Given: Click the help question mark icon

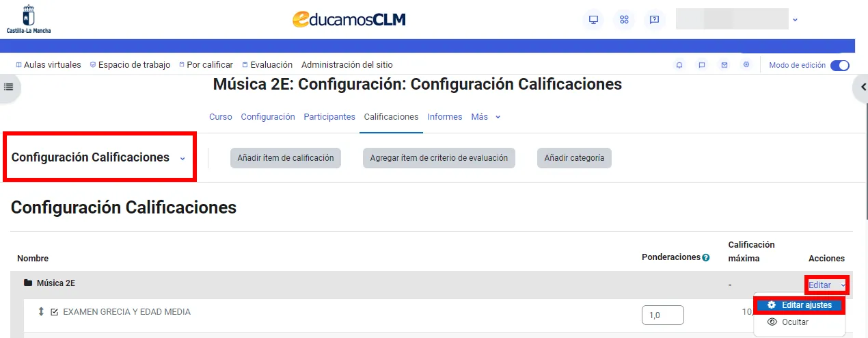Looking at the screenshot, I should tap(654, 19).
